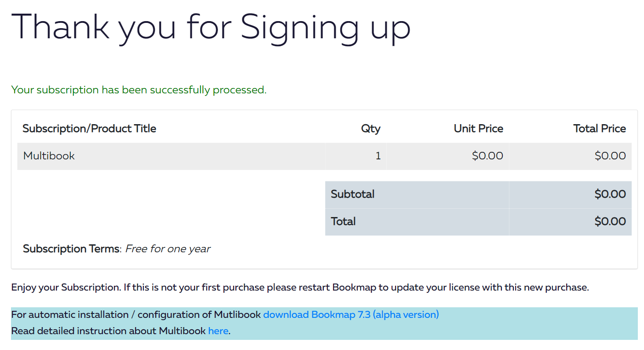Click the Qty column header
644x350 pixels.
coord(370,129)
